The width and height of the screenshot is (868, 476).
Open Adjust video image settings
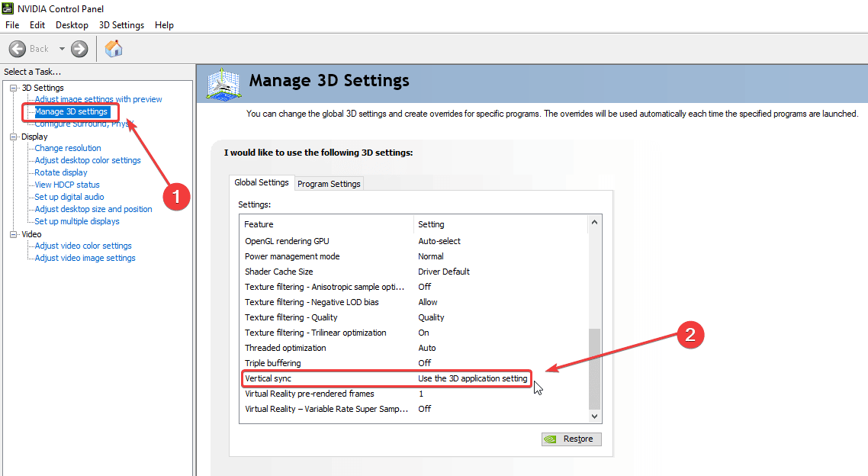pyautogui.click(x=85, y=258)
